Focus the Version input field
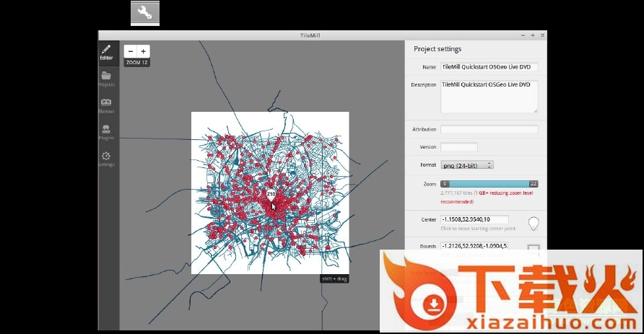 pyautogui.click(x=458, y=147)
